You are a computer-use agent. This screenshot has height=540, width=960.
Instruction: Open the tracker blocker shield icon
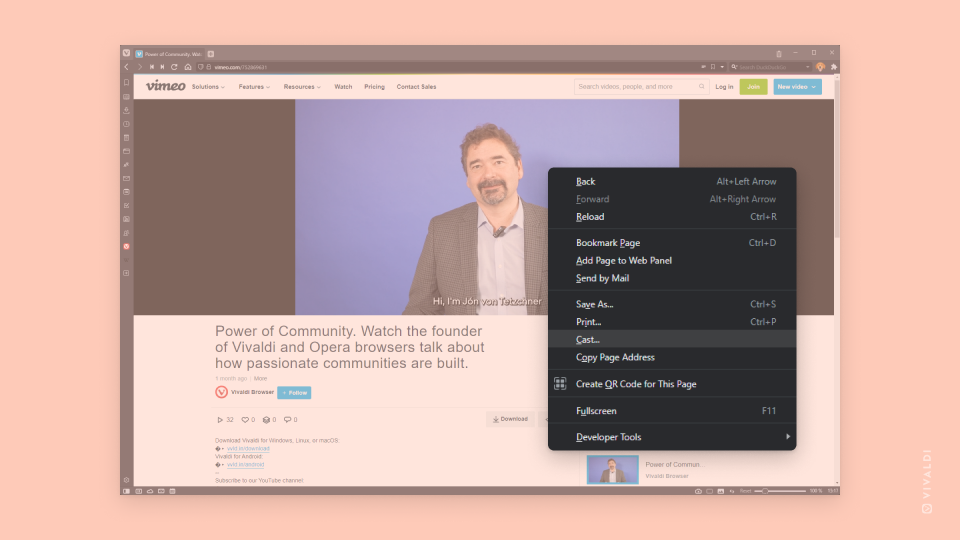point(200,67)
